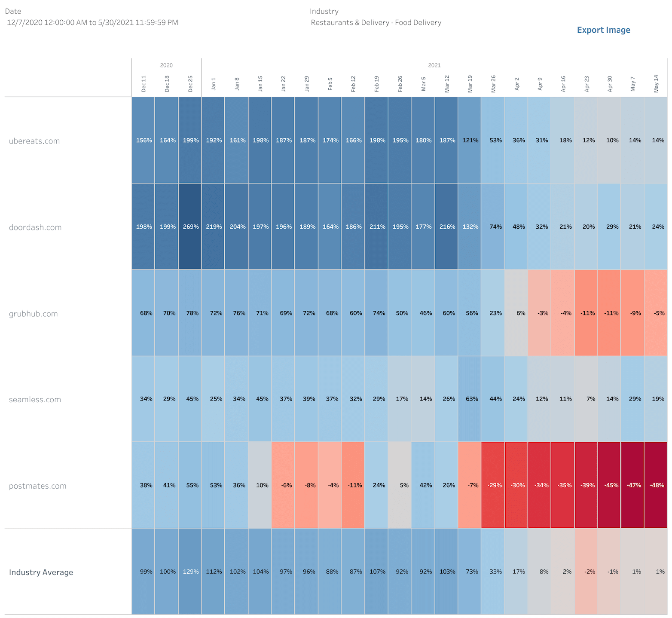The height and width of the screenshot is (618, 672).
Task: Click postmates 10% cell for Jan 15
Action: [x=260, y=485]
